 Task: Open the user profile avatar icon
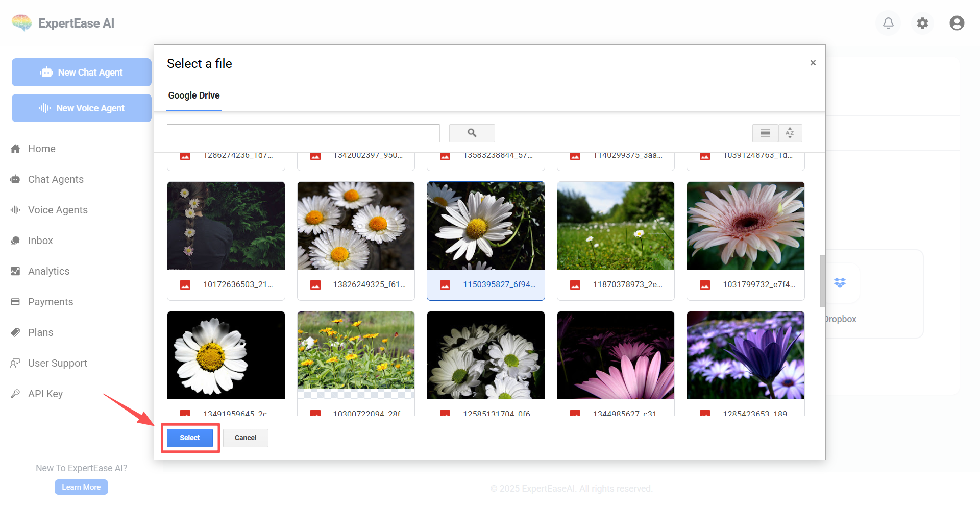click(957, 23)
